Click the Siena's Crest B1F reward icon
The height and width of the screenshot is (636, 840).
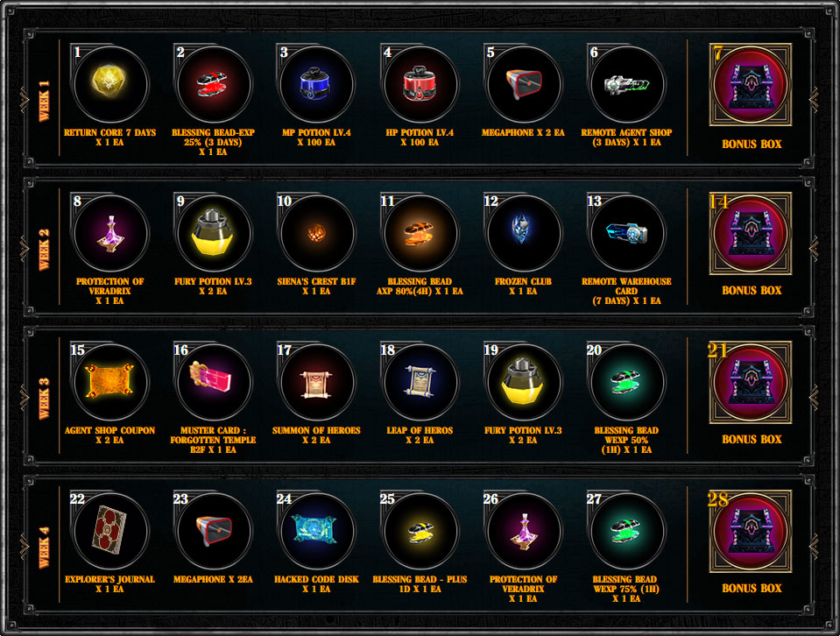(316, 233)
